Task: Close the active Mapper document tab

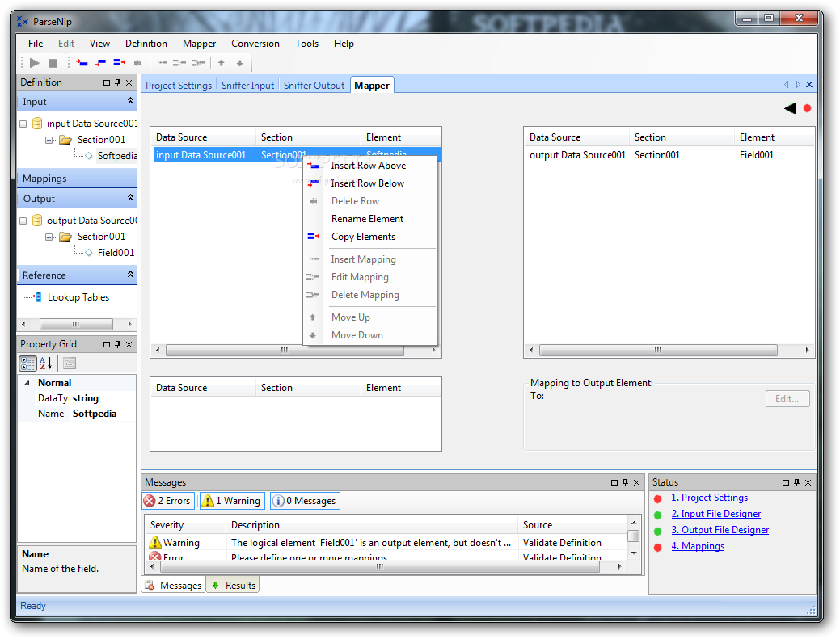Action: coord(809,85)
